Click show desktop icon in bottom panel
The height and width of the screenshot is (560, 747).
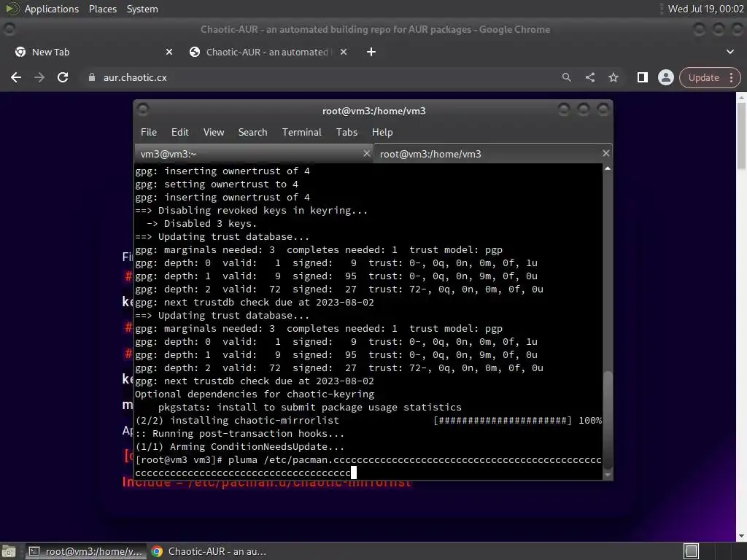click(9, 551)
